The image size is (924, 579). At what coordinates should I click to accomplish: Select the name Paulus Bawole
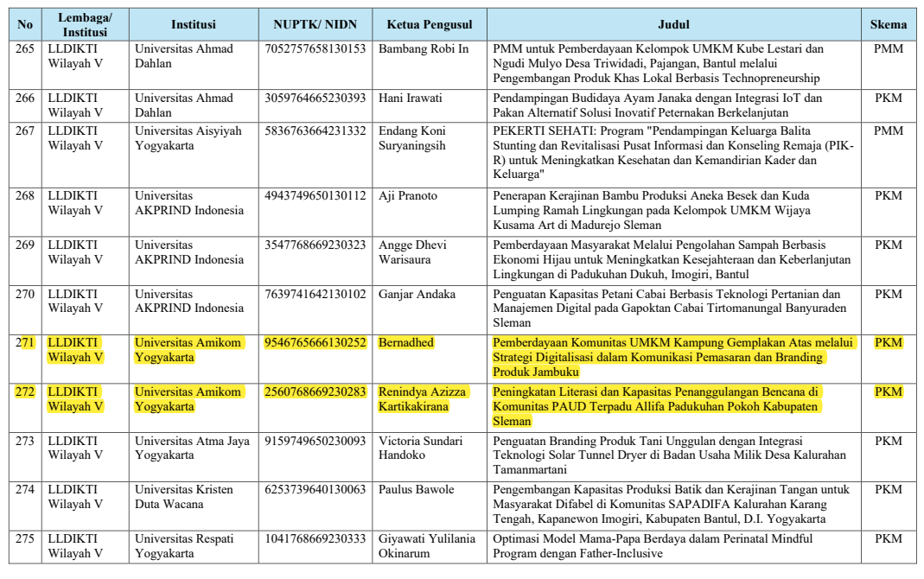416,490
